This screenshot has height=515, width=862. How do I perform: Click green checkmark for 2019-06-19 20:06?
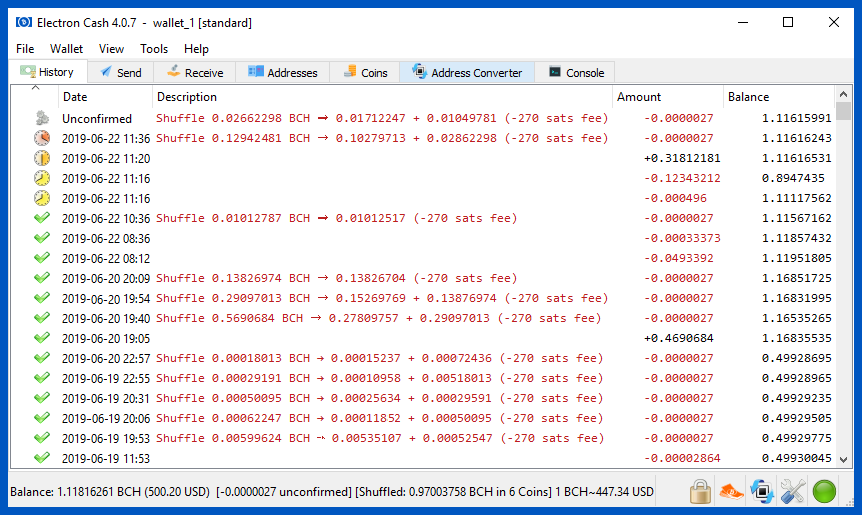pyautogui.click(x=42, y=418)
